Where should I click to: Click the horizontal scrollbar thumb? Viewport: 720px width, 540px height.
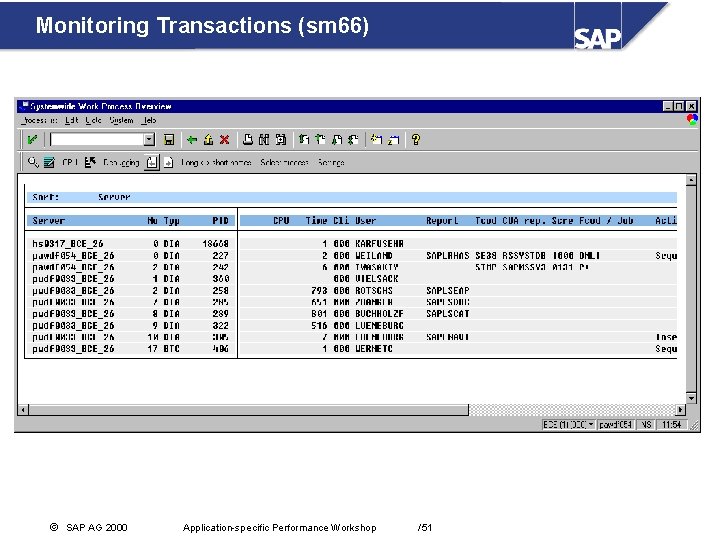(248, 409)
